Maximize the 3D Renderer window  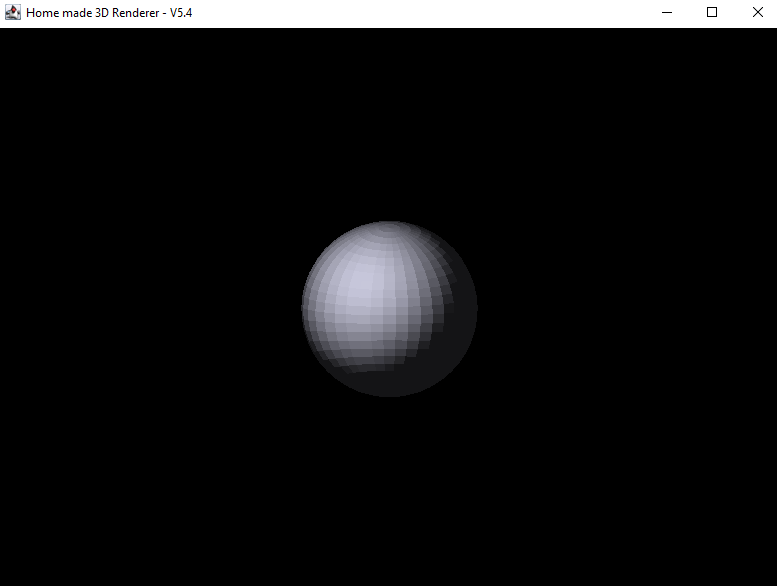(712, 12)
